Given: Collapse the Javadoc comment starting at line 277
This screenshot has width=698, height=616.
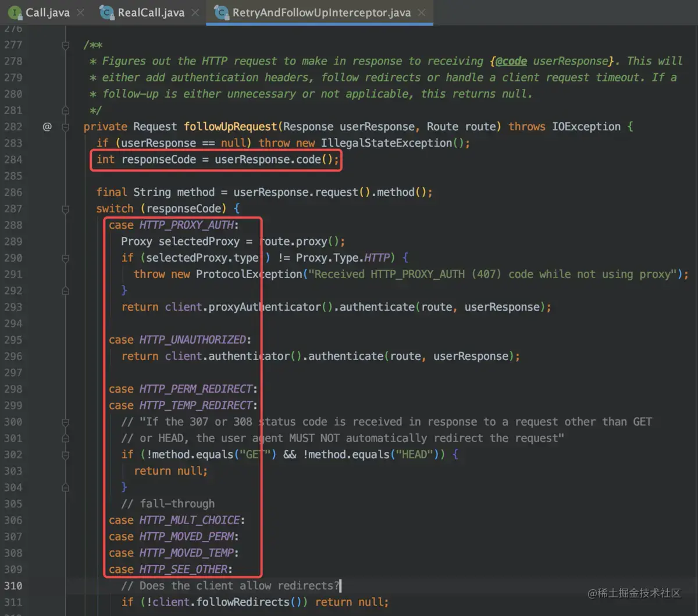Looking at the screenshot, I should (66, 45).
